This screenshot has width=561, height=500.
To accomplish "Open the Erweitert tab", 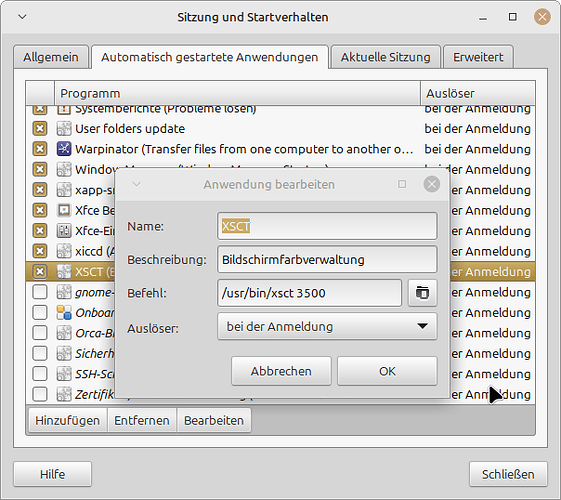I will click(478, 57).
